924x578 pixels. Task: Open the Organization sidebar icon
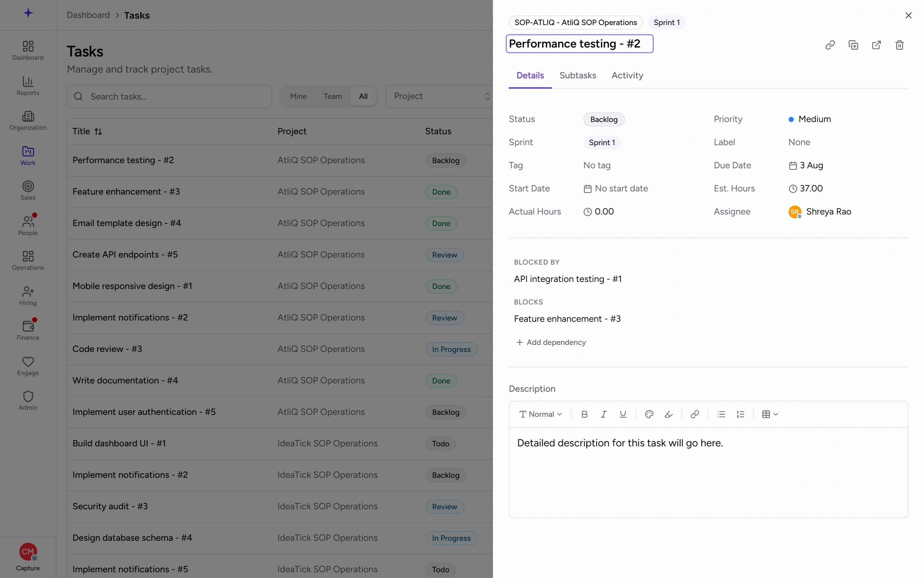[x=28, y=121]
